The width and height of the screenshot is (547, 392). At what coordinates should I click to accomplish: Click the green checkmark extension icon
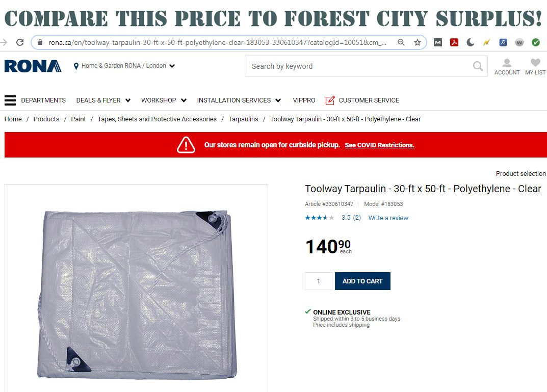[x=536, y=43]
